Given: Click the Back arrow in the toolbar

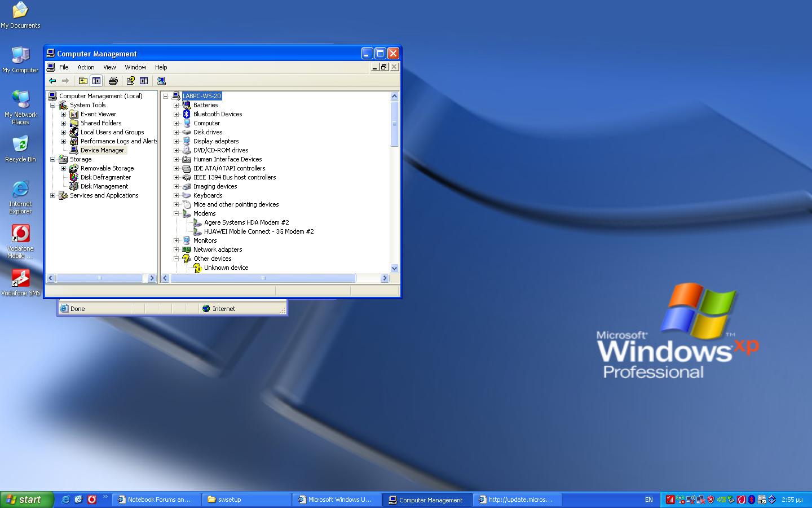Looking at the screenshot, I should tap(52, 81).
